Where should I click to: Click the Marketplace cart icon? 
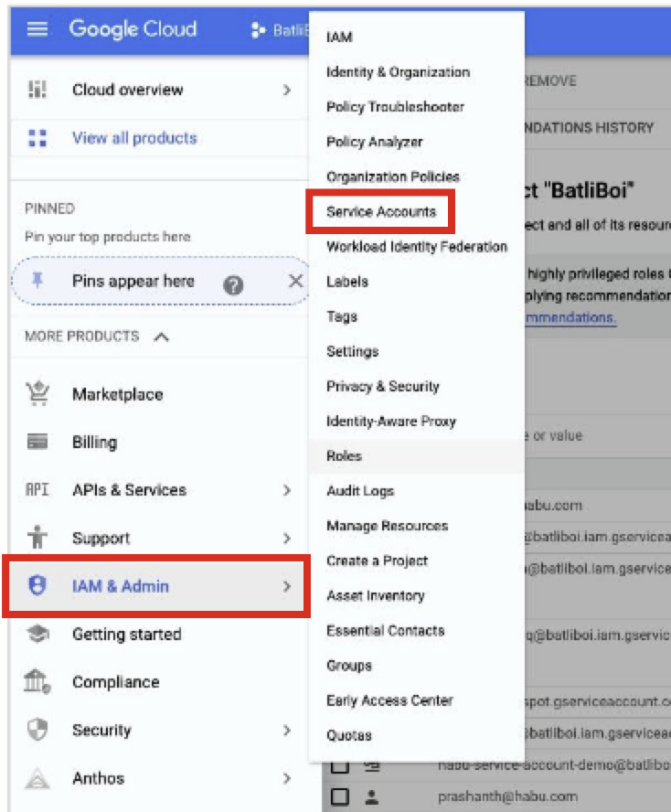coord(37,394)
